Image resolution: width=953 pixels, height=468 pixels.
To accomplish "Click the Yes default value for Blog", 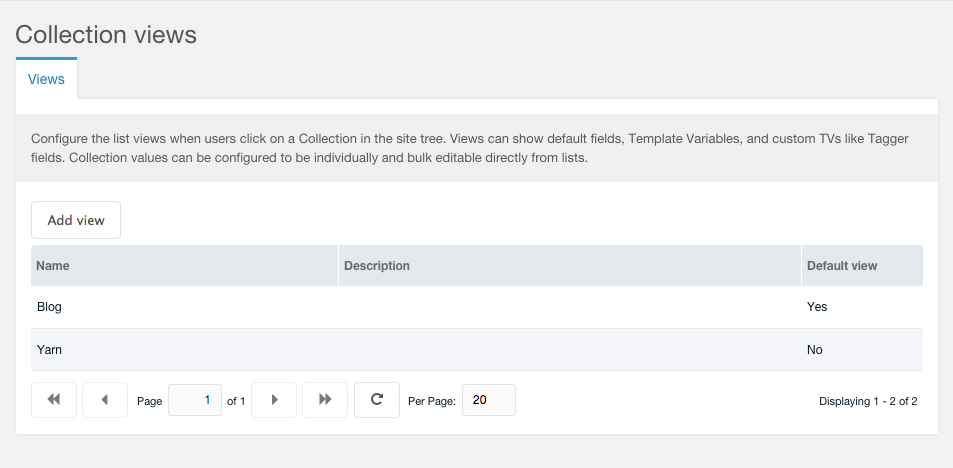I will pyautogui.click(x=817, y=307).
